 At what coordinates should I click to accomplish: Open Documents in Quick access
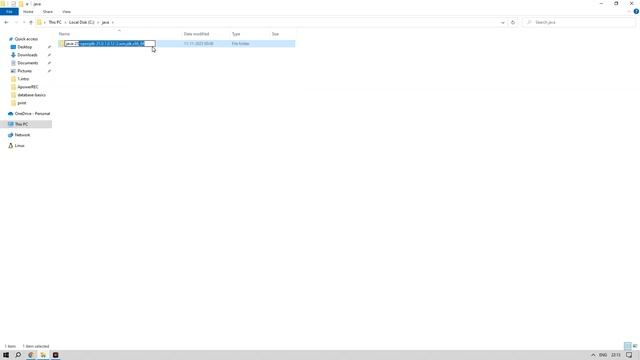tap(28, 63)
